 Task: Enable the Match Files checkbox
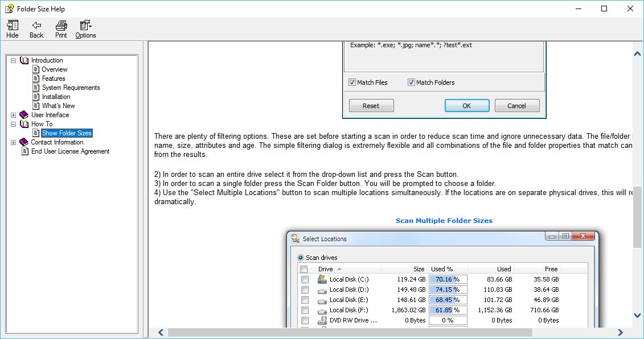(351, 82)
